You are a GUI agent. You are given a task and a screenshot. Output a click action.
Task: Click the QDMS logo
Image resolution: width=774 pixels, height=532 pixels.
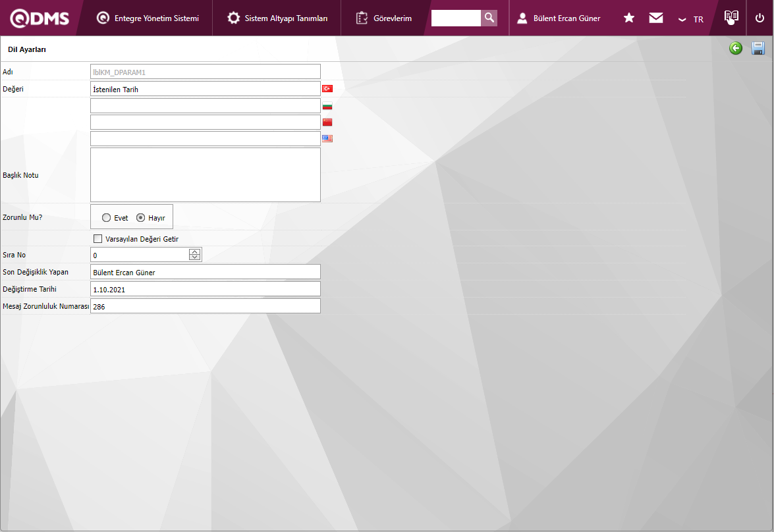coord(40,18)
